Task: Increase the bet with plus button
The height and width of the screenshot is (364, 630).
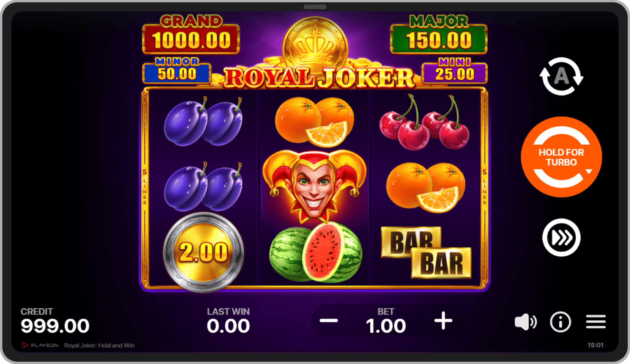Action: tap(443, 321)
